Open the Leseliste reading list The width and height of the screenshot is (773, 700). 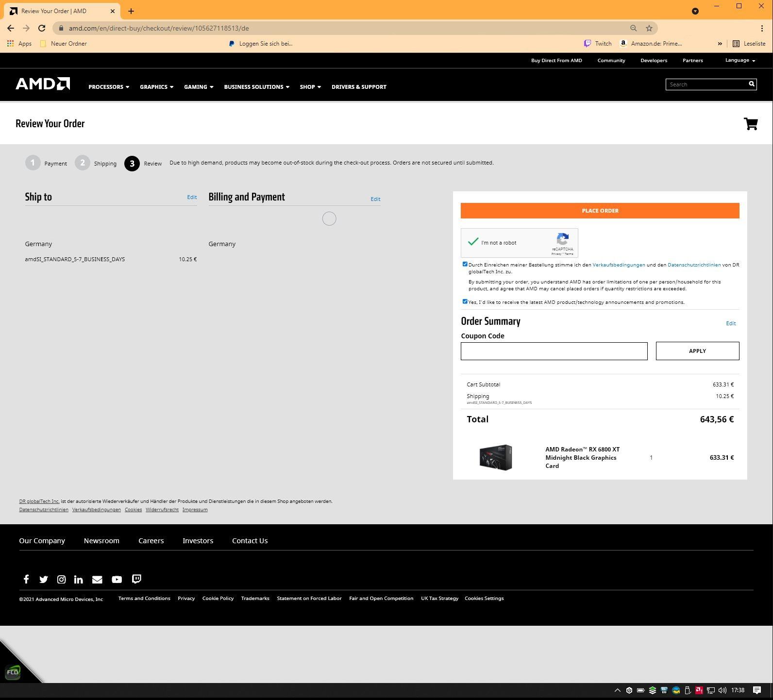pyautogui.click(x=749, y=44)
